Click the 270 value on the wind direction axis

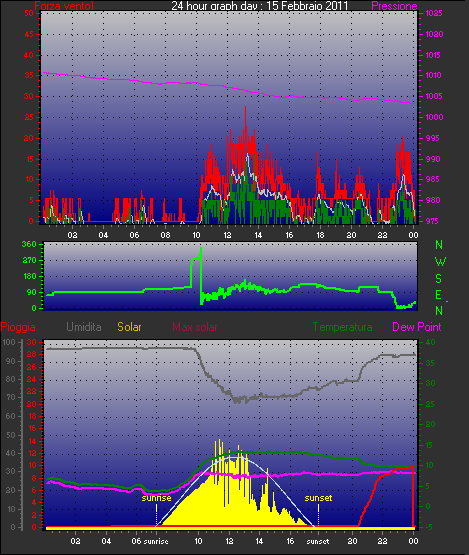pyautogui.click(x=29, y=261)
